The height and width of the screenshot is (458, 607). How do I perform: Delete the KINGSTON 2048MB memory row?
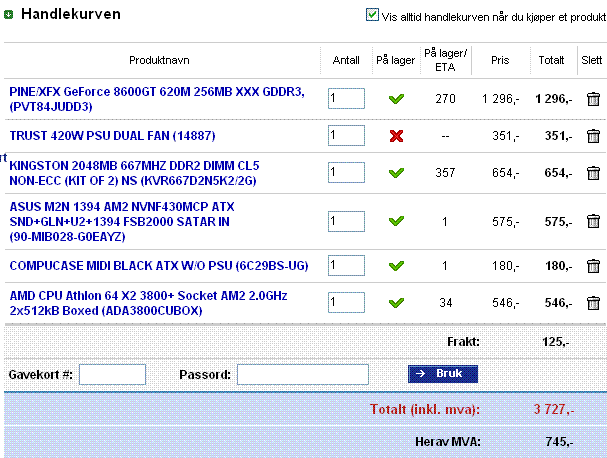coord(593,173)
